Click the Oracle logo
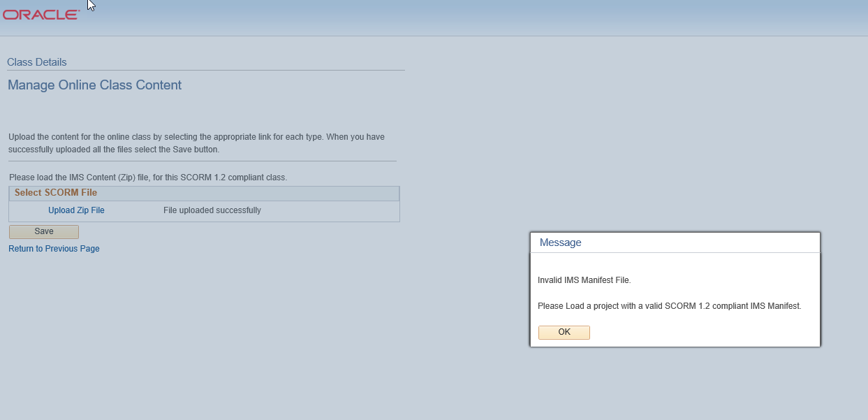The image size is (868, 420). click(41, 15)
